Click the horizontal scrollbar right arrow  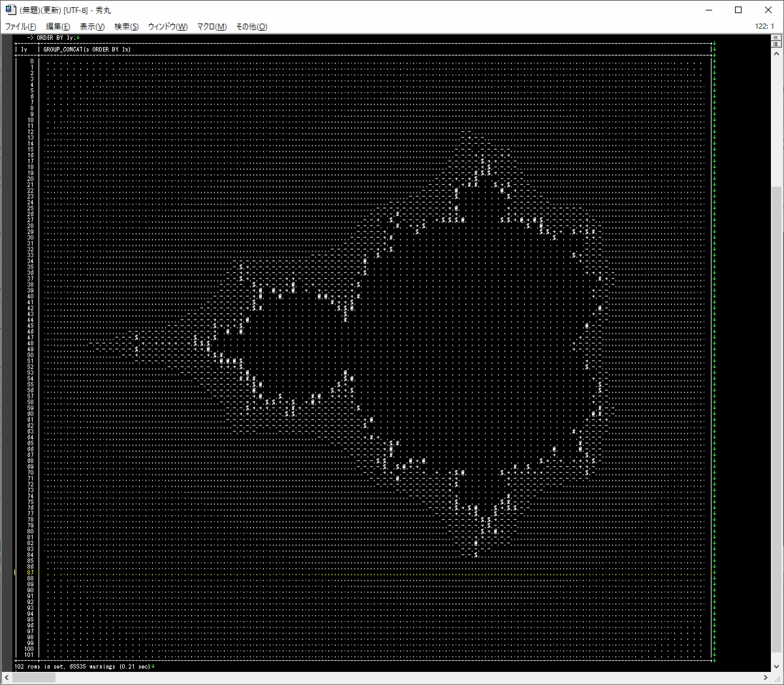(765, 678)
